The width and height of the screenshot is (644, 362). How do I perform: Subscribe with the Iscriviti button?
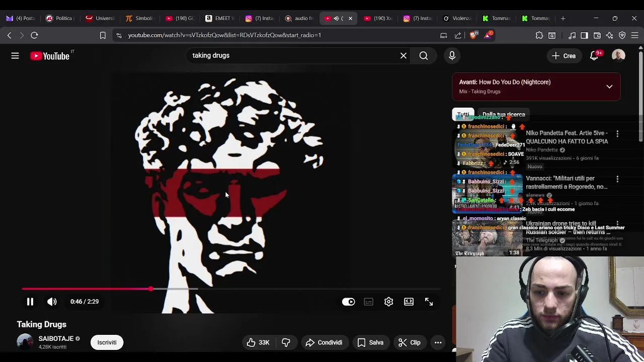(x=107, y=342)
